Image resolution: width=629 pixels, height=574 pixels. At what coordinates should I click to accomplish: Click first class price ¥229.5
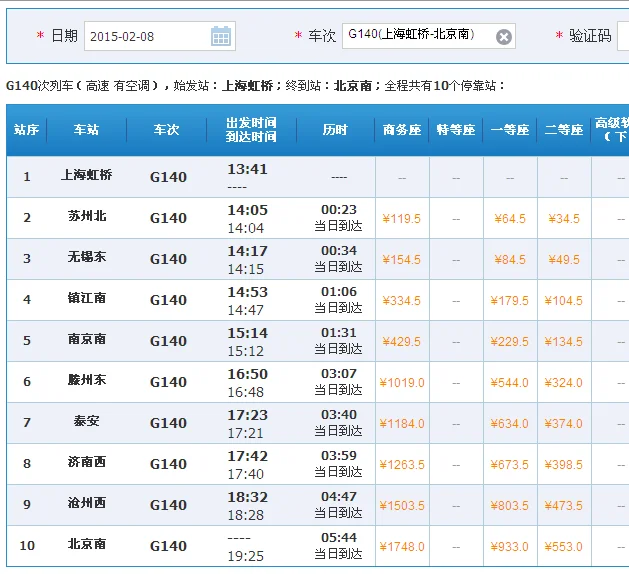pyautogui.click(x=509, y=342)
